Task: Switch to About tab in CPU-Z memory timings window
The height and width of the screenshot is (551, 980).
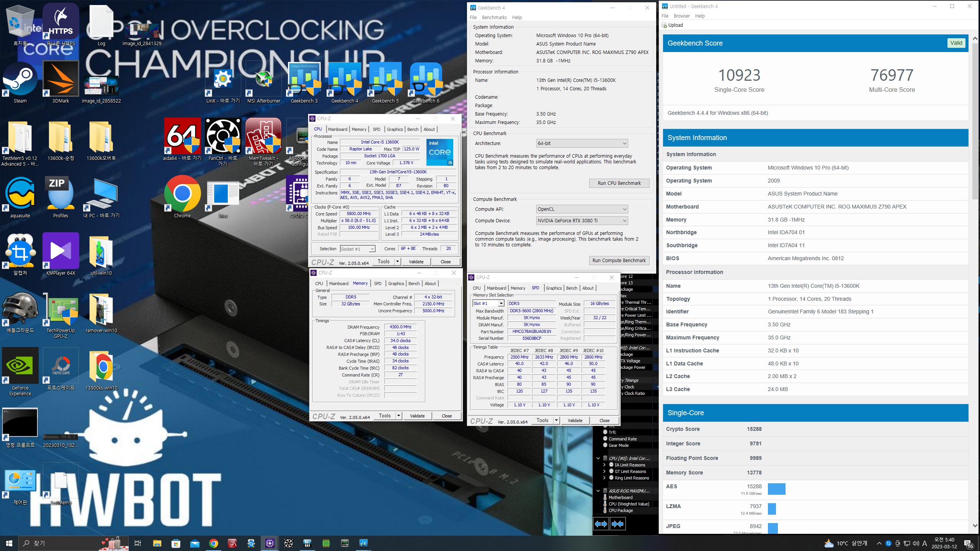Action: coord(430,284)
